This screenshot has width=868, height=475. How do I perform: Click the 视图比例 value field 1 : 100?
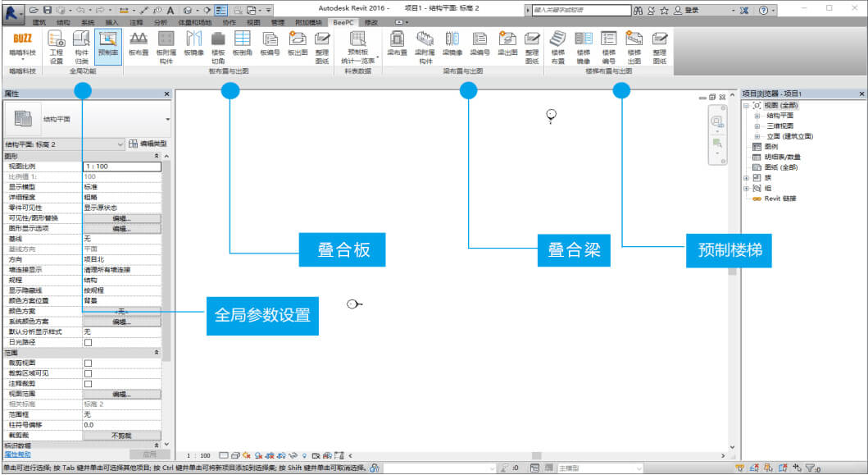[x=122, y=167]
